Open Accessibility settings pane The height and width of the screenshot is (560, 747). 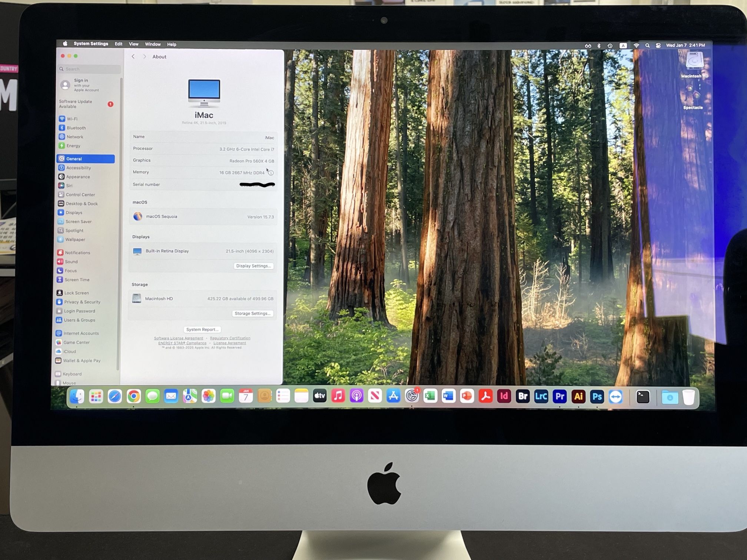coord(78,168)
